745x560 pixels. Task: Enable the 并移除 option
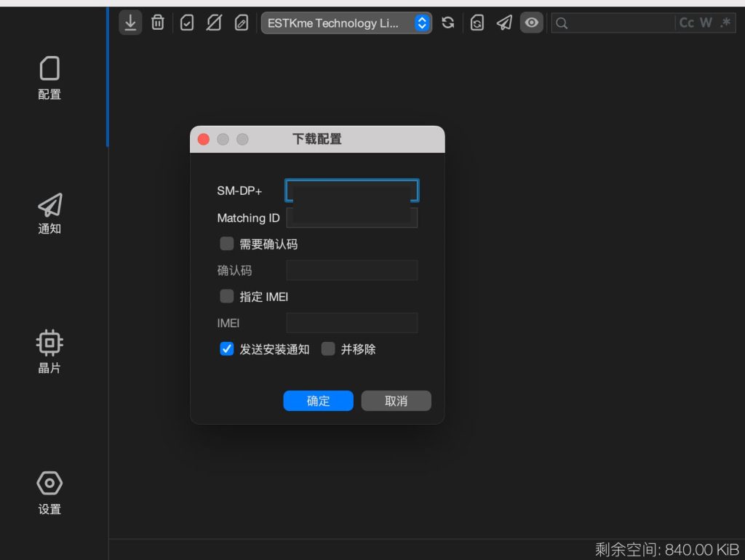[328, 349]
